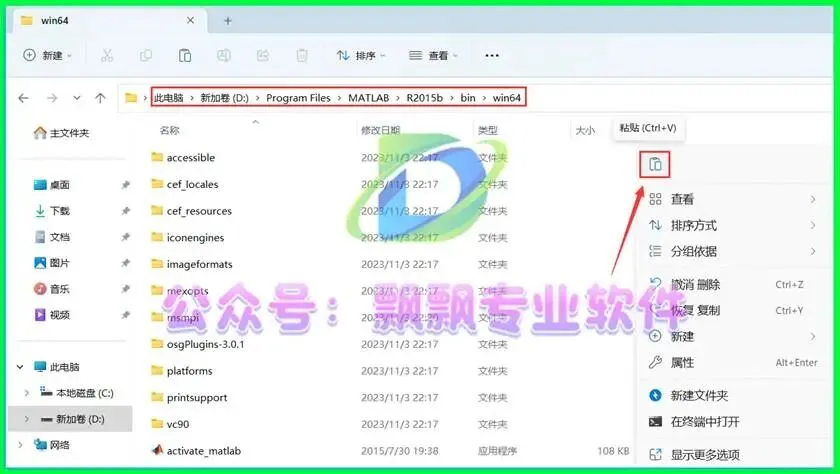Select the cef_locales folder
Image resolution: width=840 pixels, height=474 pixels.
(184, 184)
